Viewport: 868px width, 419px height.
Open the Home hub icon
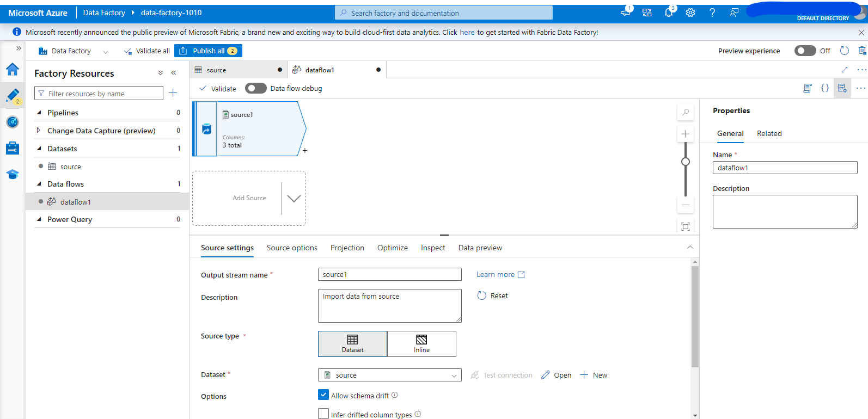(x=13, y=69)
